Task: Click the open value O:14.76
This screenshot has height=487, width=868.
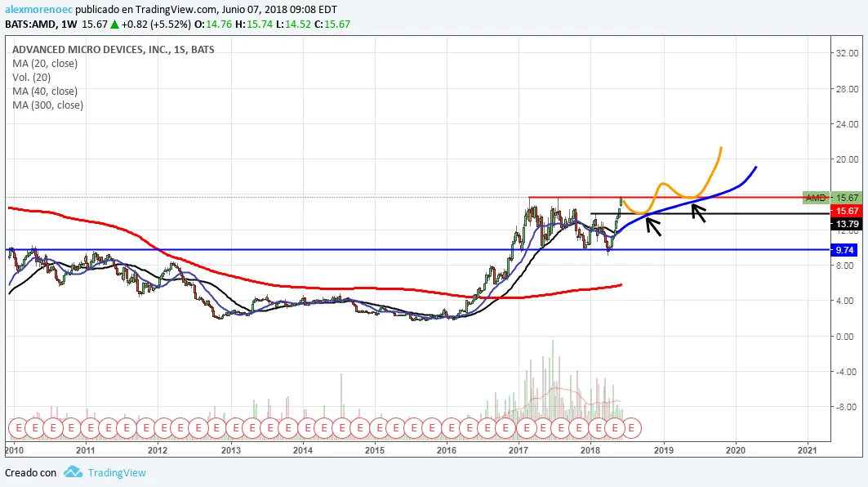Action: coord(213,25)
